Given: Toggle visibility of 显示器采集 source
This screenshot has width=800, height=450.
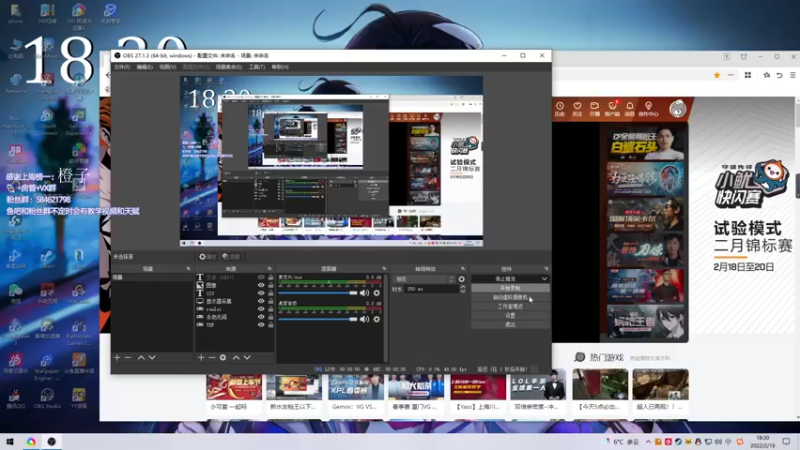Looking at the screenshot, I should pos(261,301).
